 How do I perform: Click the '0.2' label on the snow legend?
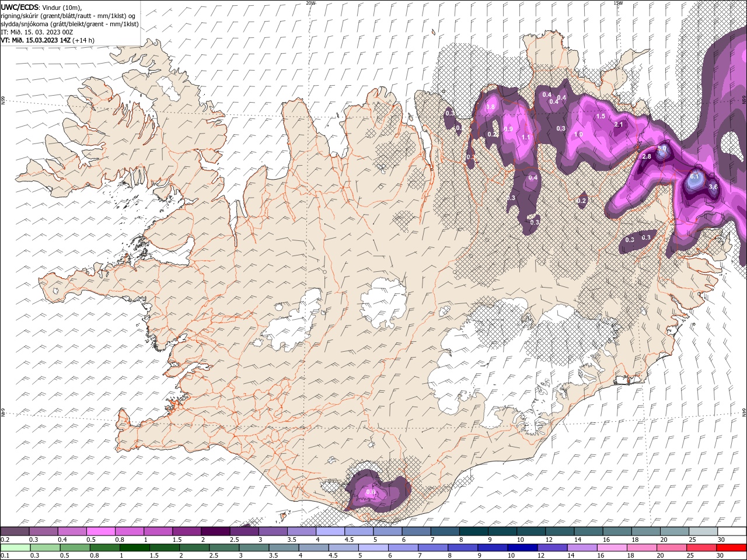pyautogui.click(x=5, y=540)
